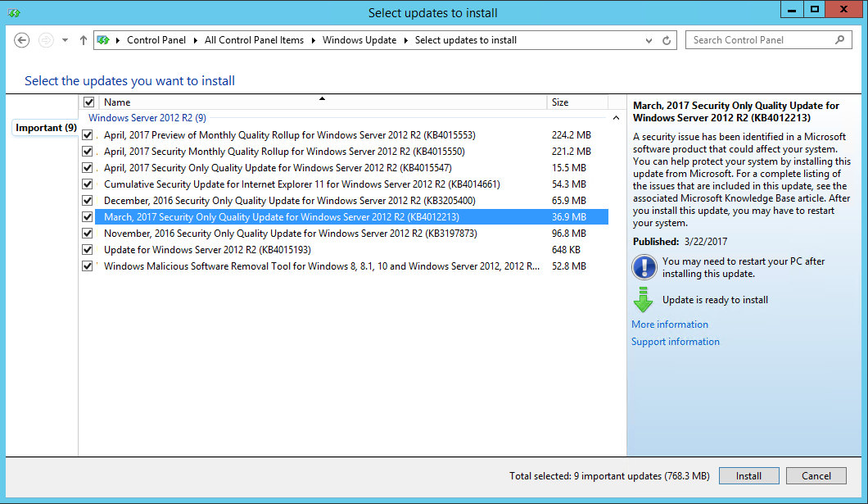This screenshot has width=868, height=504.
Task: Click the 224.2 MB size value
Action: (572, 135)
